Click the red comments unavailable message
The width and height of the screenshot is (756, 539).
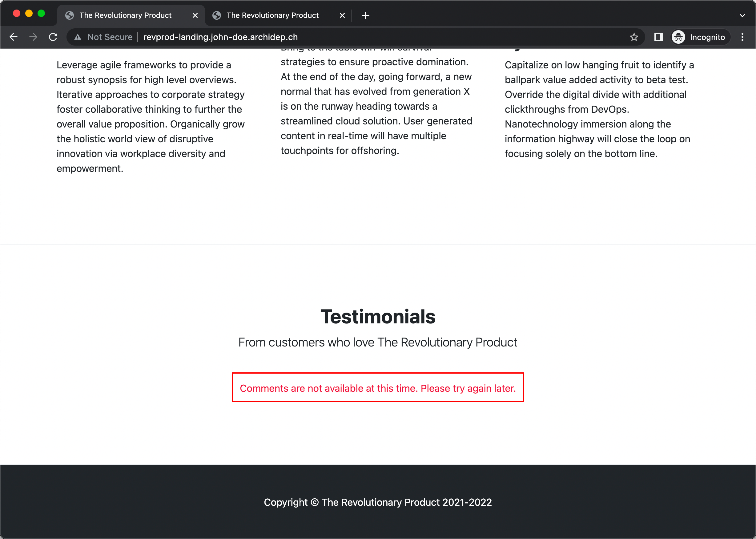pyautogui.click(x=377, y=388)
